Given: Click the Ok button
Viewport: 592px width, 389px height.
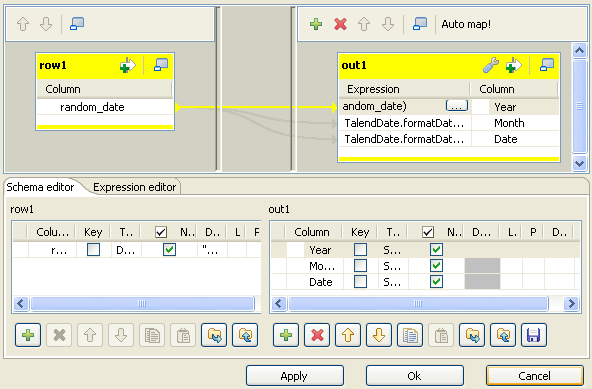Looking at the screenshot, I should [415, 376].
